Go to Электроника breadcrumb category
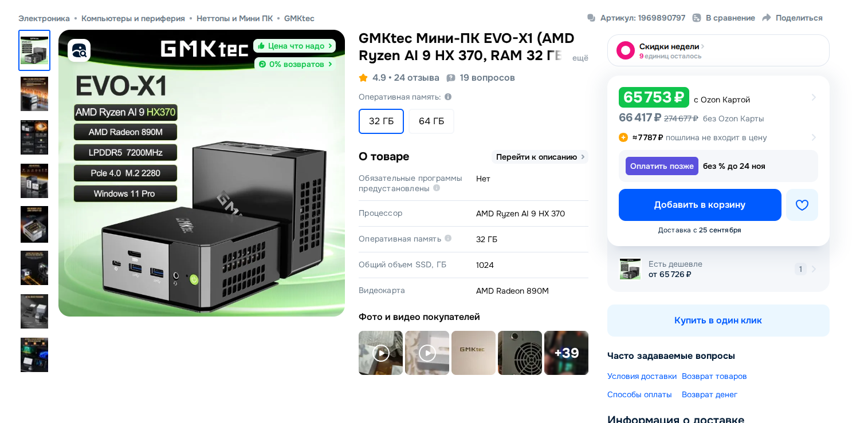 [x=44, y=18]
